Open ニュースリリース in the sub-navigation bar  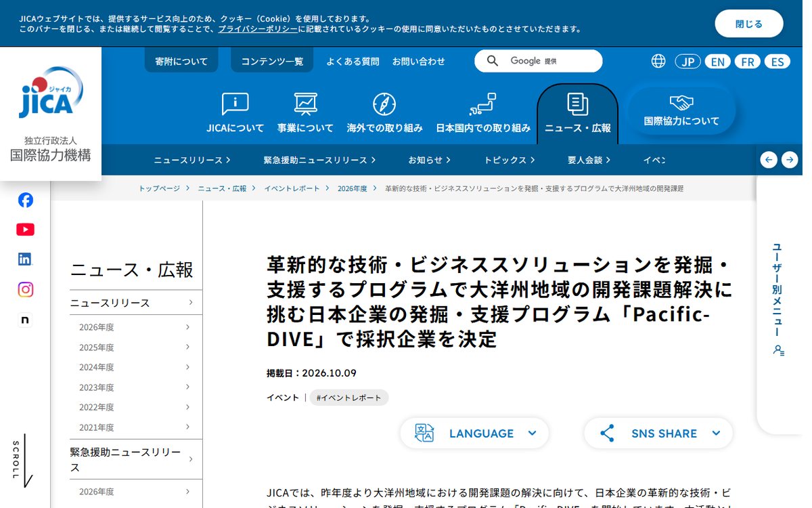coord(192,160)
